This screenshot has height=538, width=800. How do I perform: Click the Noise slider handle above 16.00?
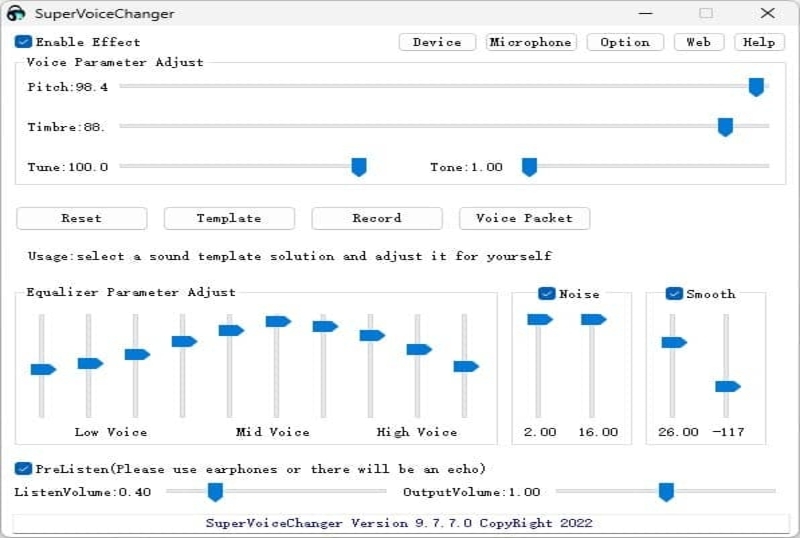pyautogui.click(x=593, y=320)
